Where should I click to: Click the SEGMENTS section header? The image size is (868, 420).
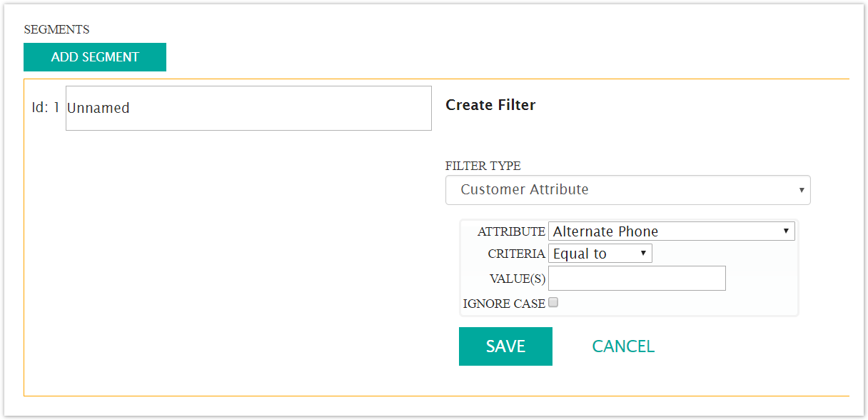click(57, 29)
